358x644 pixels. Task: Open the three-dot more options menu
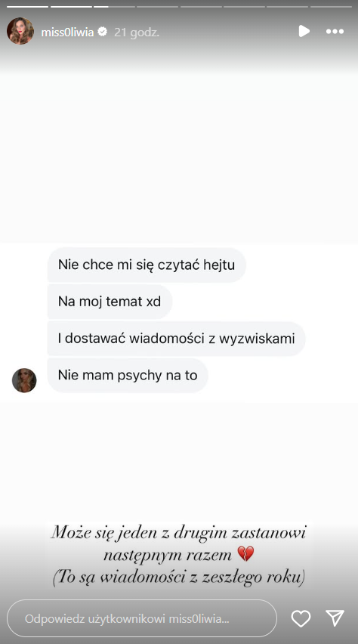(335, 31)
